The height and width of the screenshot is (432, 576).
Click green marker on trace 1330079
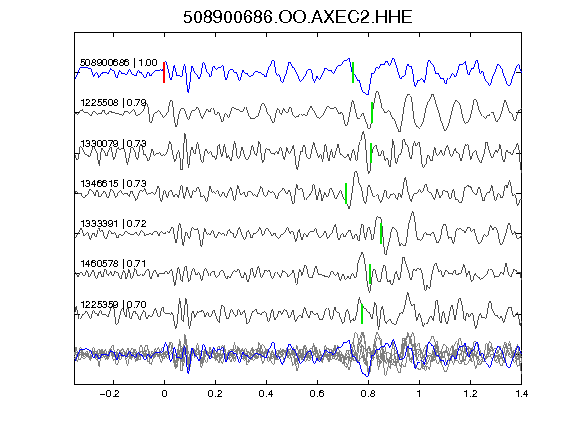point(371,153)
